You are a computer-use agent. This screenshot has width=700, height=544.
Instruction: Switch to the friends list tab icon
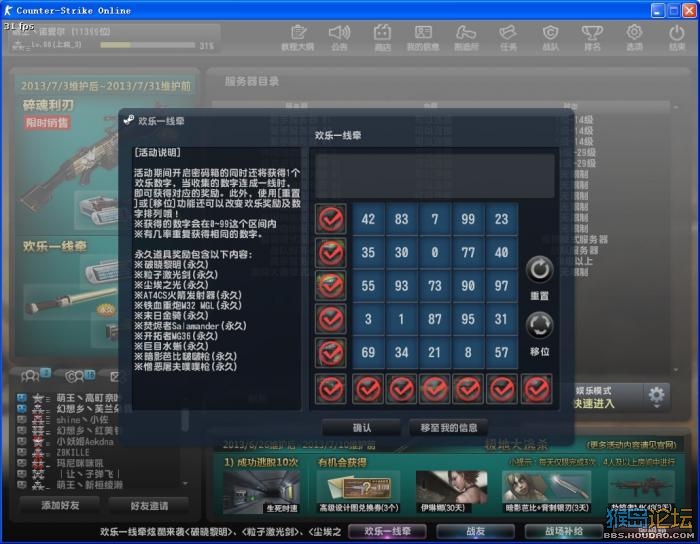pos(35,376)
